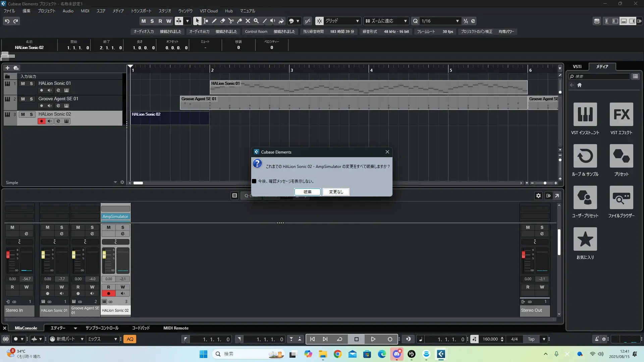Click the transport Play button
The width and height of the screenshot is (644, 362).
click(373, 339)
